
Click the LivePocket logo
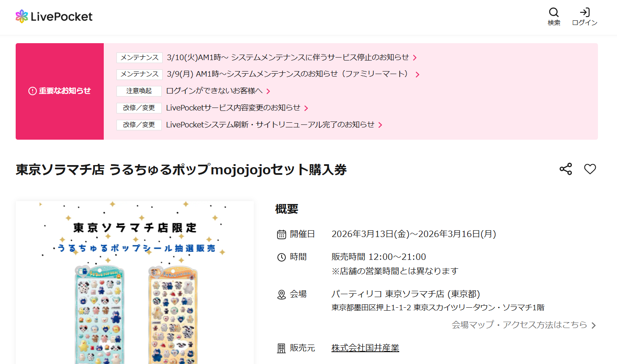54,17
